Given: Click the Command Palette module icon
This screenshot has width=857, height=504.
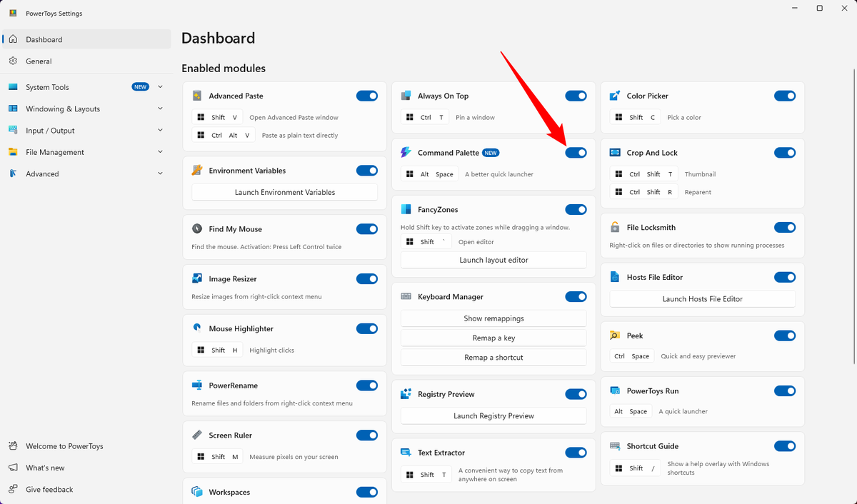Looking at the screenshot, I should (406, 153).
